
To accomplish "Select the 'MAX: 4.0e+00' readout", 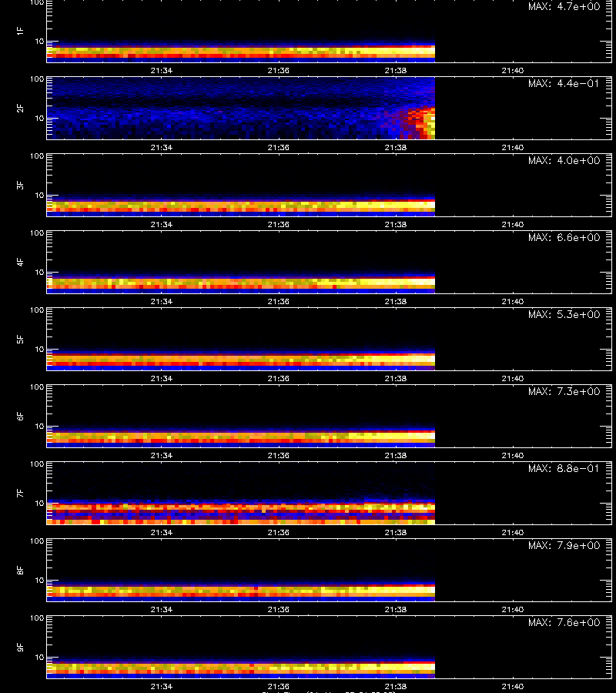I will 564,160.
